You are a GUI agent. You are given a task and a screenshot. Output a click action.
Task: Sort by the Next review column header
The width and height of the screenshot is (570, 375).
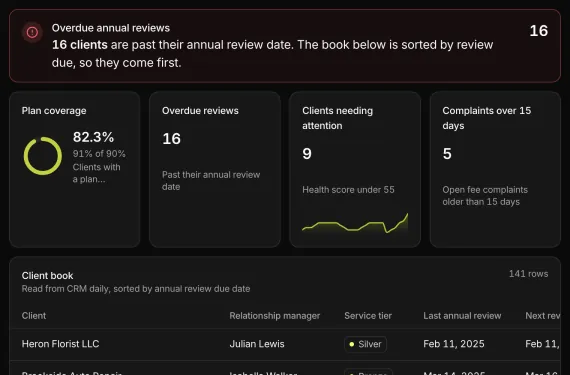click(x=542, y=316)
